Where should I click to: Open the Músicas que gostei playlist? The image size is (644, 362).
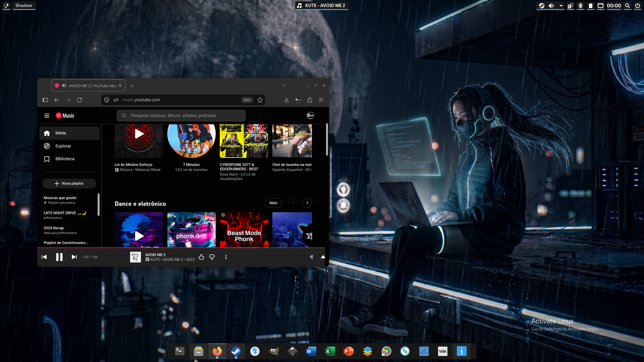(x=69, y=200)
